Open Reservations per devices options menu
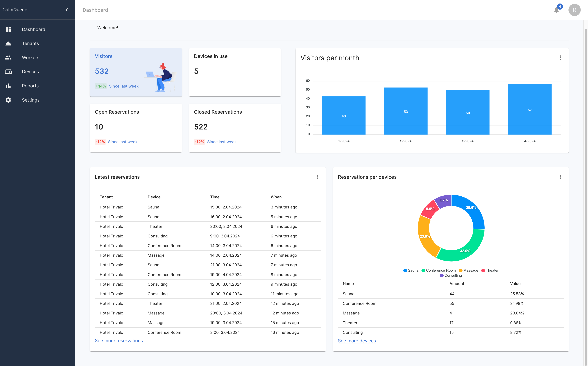The image size is (588, 366). point(560,177)
